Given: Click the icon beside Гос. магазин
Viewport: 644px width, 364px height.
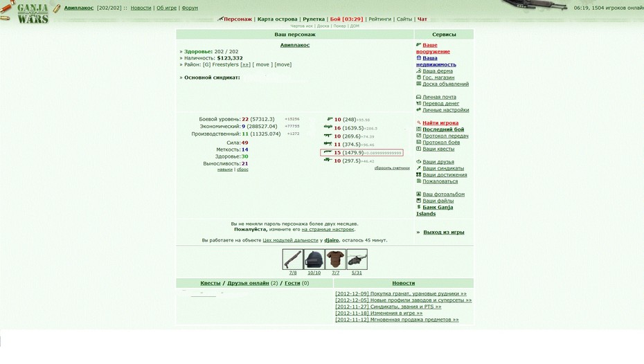Looking at the screenshot, I should click(x=418, y=77).
